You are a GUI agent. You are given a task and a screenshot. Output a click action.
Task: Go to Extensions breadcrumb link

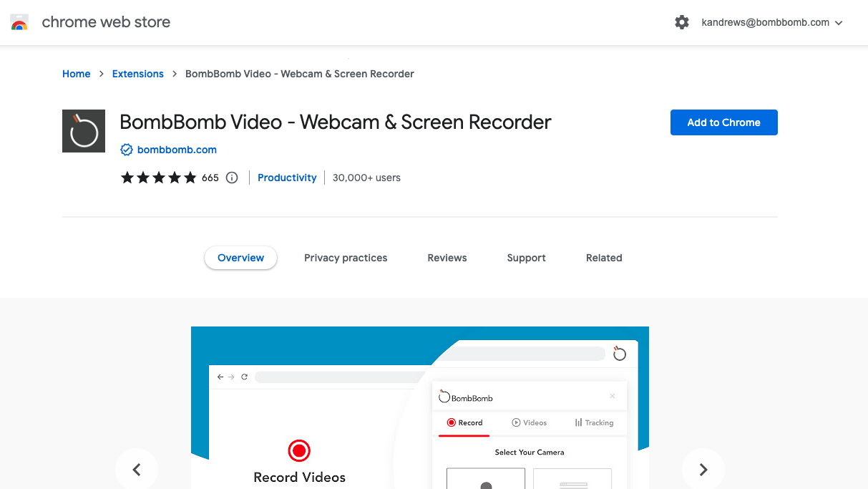[x=138, y=74]
